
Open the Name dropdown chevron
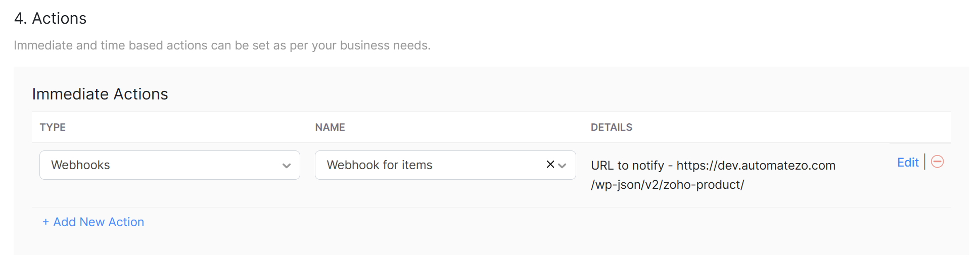tap(563, 166)
